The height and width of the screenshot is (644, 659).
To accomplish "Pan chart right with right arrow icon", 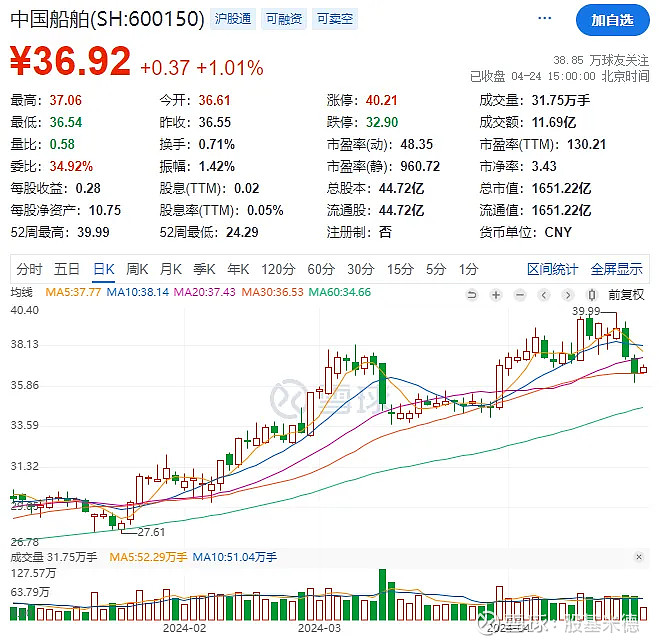I will pos(568,295).
